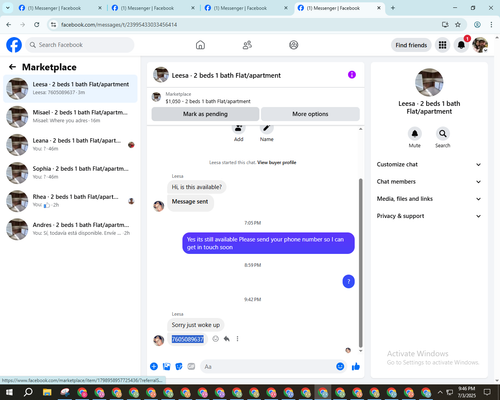Click the Yes its still available message

[268, 243]
